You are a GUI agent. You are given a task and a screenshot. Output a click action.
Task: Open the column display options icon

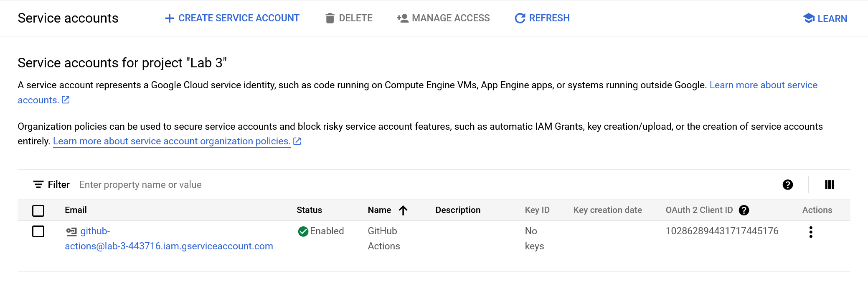(x=829, y=185)
